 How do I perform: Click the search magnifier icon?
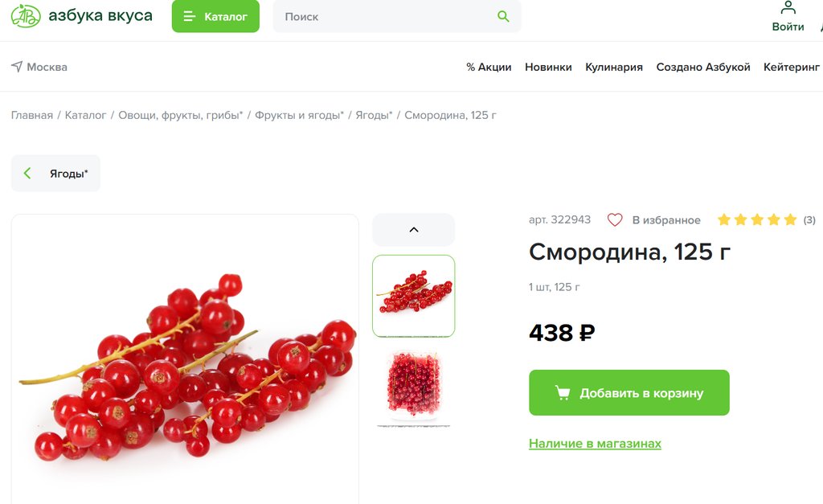pos(503,16)
